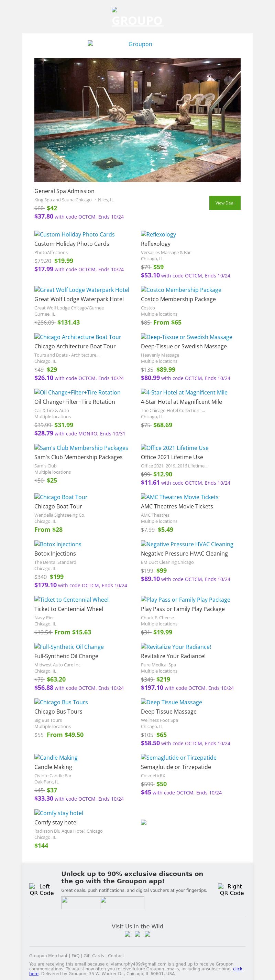275x980 pixels.
Task: Select the AMC Theatres Movie Tickets image link
Action: [180, 497]
